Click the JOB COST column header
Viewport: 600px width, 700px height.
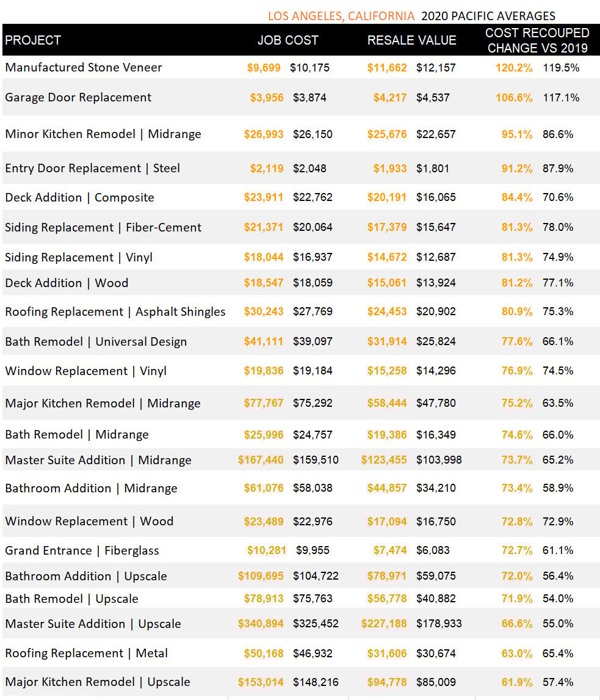pyautogui.click(x=287, y=40)
